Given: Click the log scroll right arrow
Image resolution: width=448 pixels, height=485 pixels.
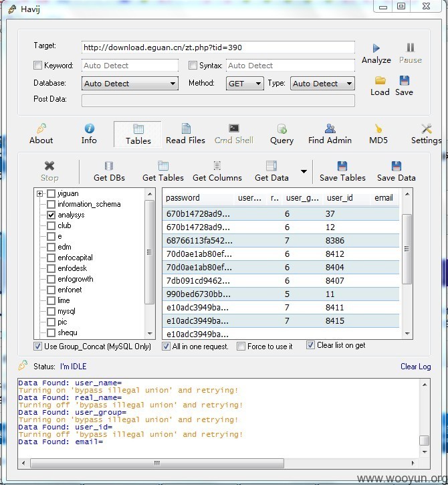Looking at the screenshot, I should 413,463.
